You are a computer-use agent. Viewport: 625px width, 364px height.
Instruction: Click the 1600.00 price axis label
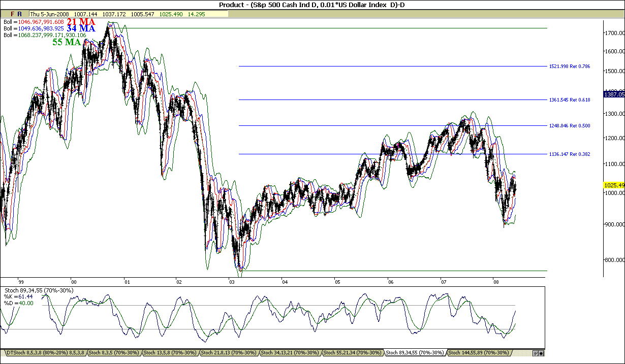tap(614, 52)
